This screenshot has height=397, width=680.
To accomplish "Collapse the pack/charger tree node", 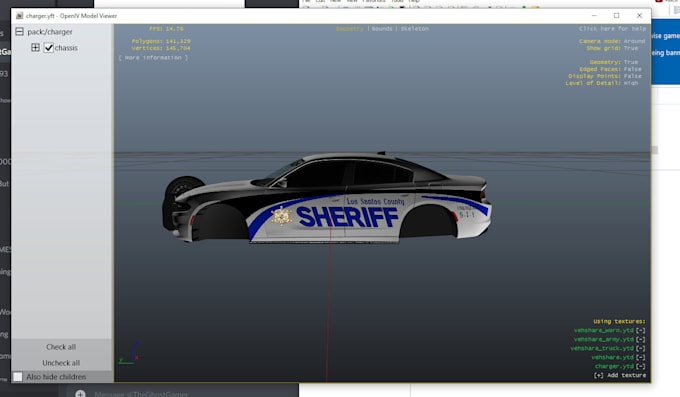I will point(20,32).
